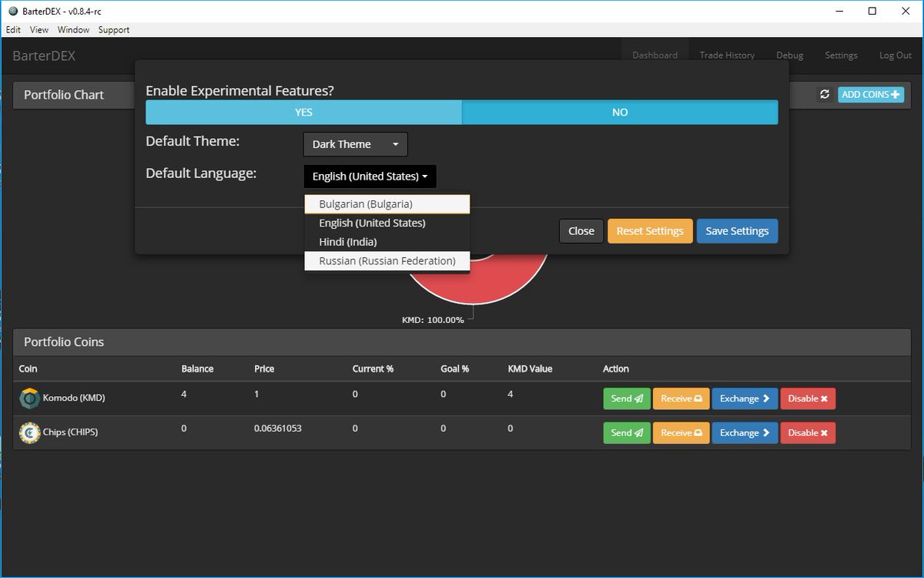924x578 pixels.
Task: Click the Chips (CHIPS) coin name
Action: tap(70, 432)
